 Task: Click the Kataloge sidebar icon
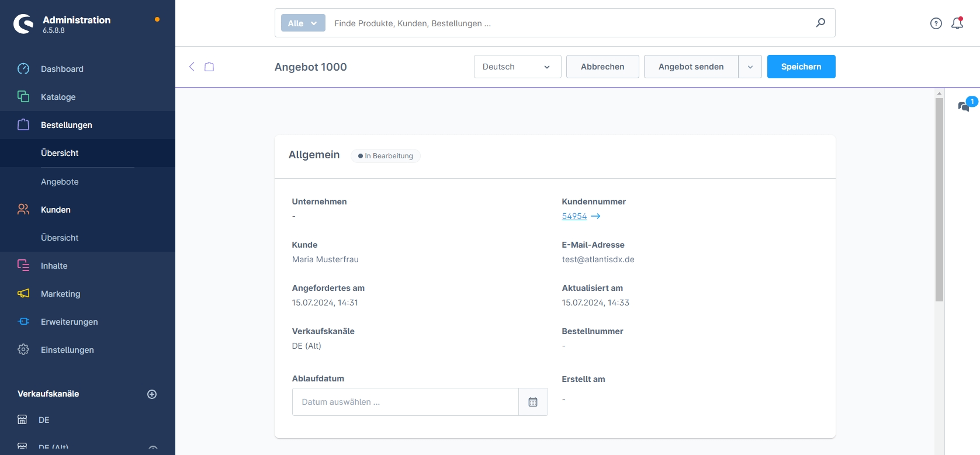click(x=23, y=96)
